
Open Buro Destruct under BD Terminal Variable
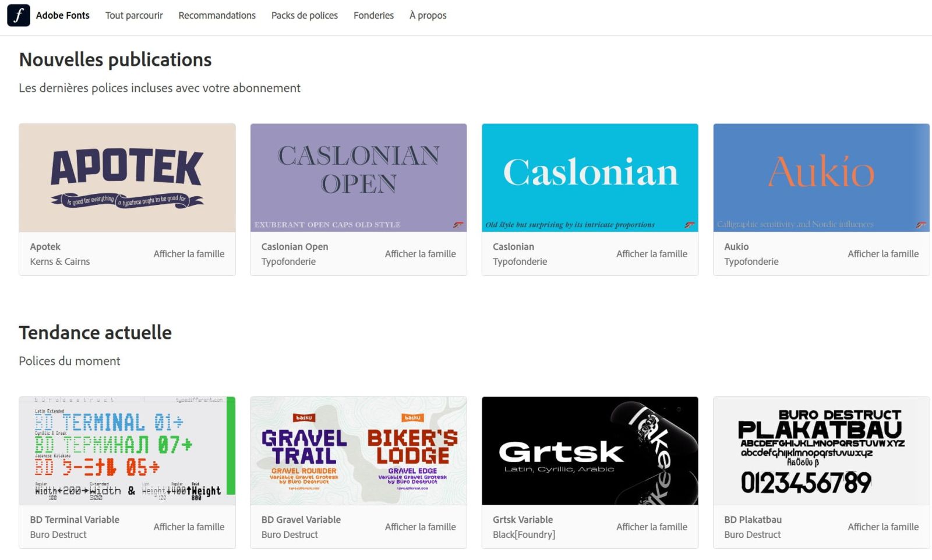[58, 535]
